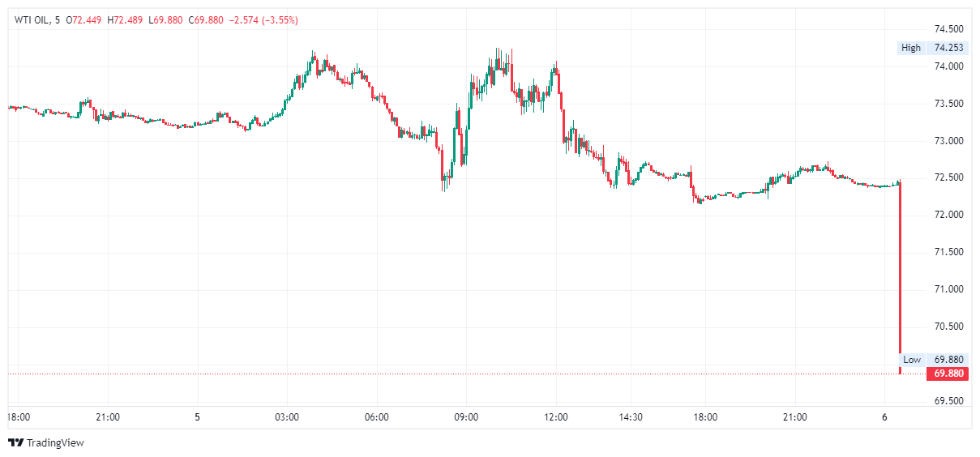The width and height of the screenshot is (980, 457).
Task: Click the red 69.880 current price tag
Action: point(948,374)
